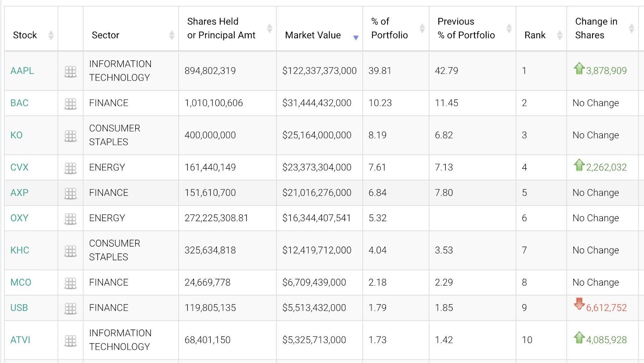
Task: Open the AAPL stock link
Action: pyautogui.click(x=22, y=71)
